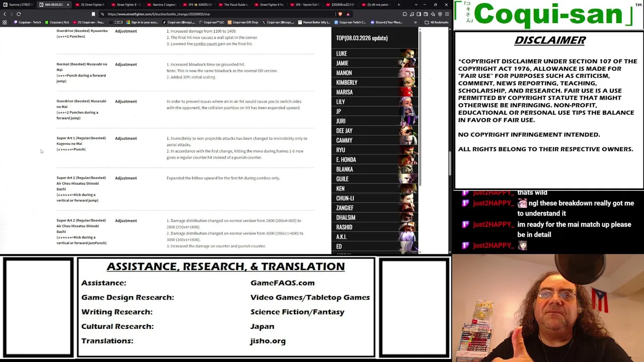Select E. HONDA in the character list
Viewport: 644px width, 362px height.
[374, 159]
